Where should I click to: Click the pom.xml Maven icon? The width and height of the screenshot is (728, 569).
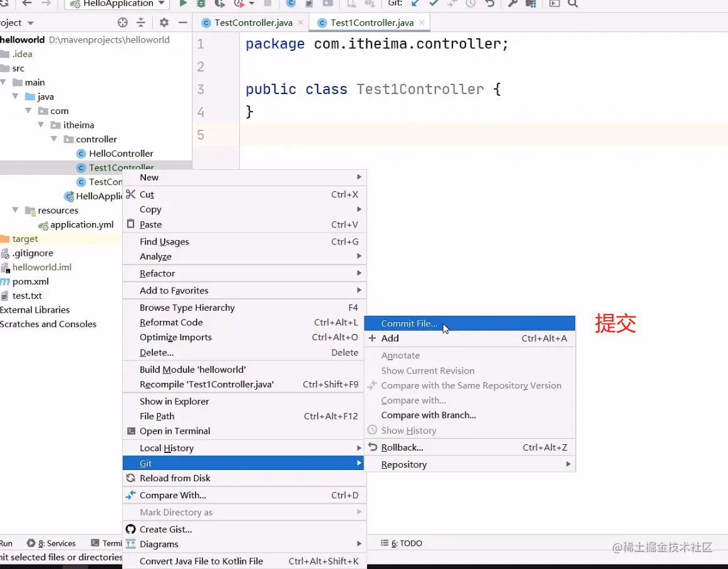pos(4,281)
